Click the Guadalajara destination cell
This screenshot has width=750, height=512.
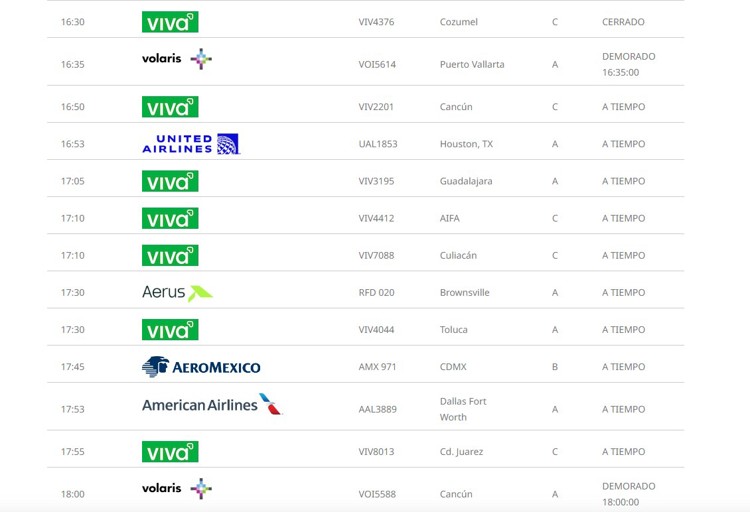[466, 181]
